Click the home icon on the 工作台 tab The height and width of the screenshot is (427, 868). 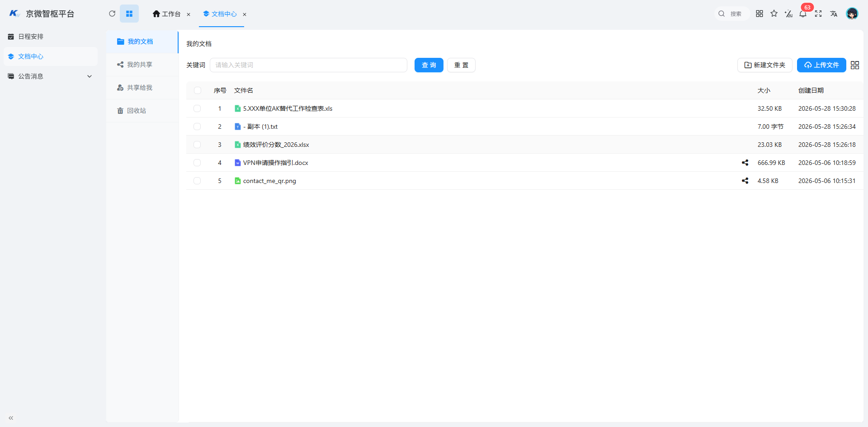[156, 14]
